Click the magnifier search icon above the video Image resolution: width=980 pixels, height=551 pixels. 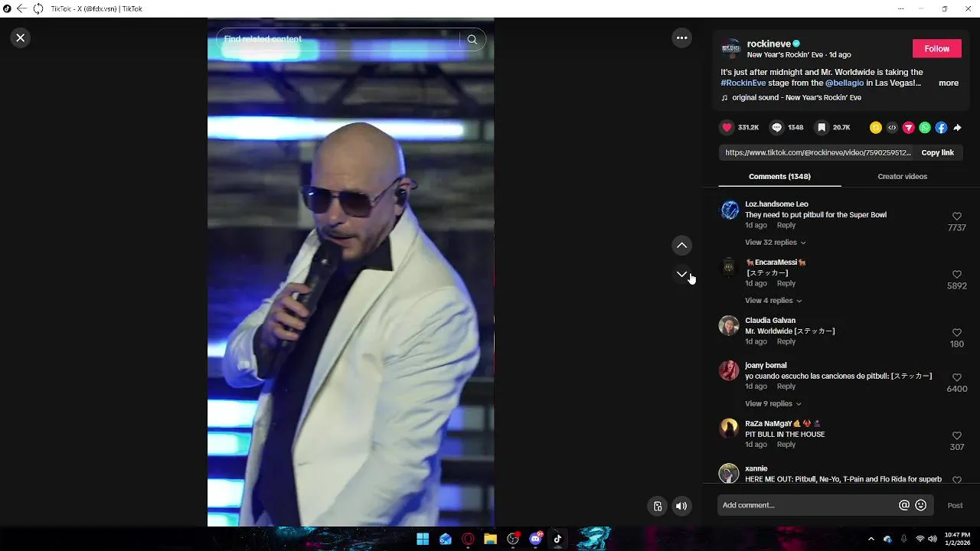(x=472, y=39)
